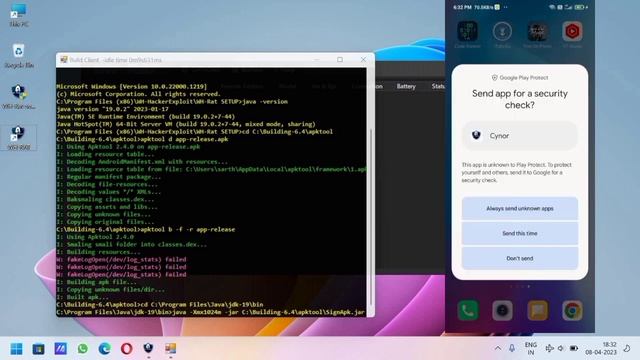Click the Build Client title bar icon

64,60
